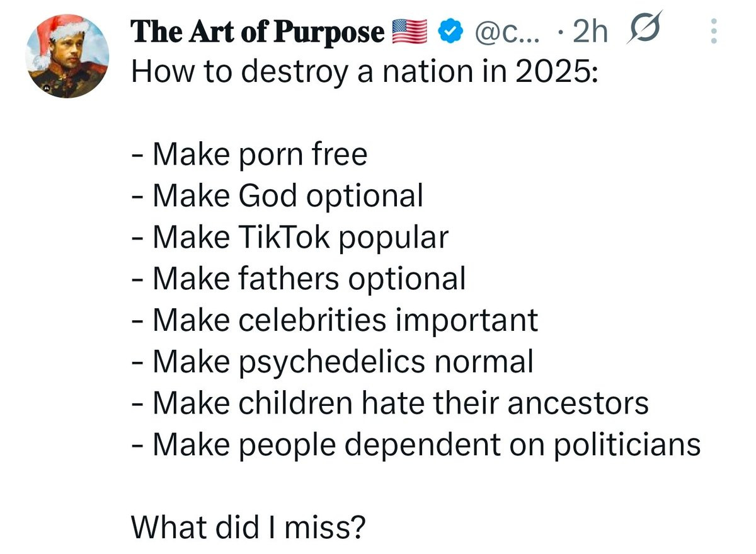The height and width of the screenshot is (554, 756).
Task: Select the "Make God optional" line
Action: coord(277,195)
